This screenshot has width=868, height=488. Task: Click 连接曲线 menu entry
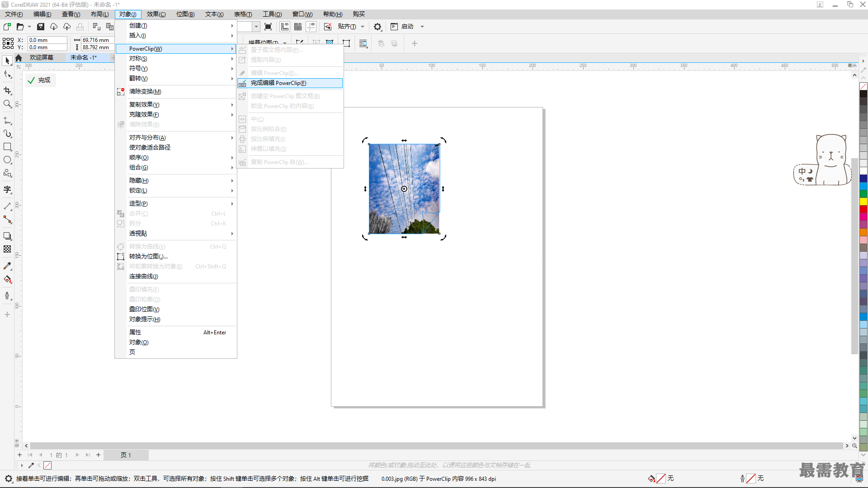(x=176, y=277)
